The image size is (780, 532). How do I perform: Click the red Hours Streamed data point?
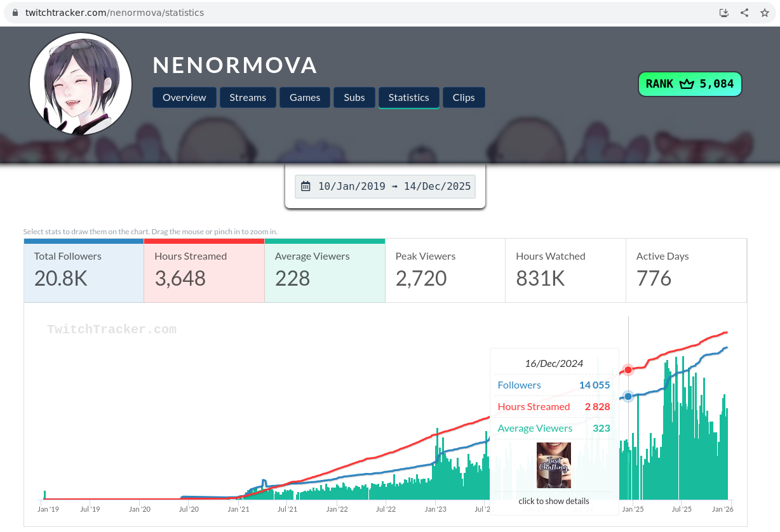628,369
